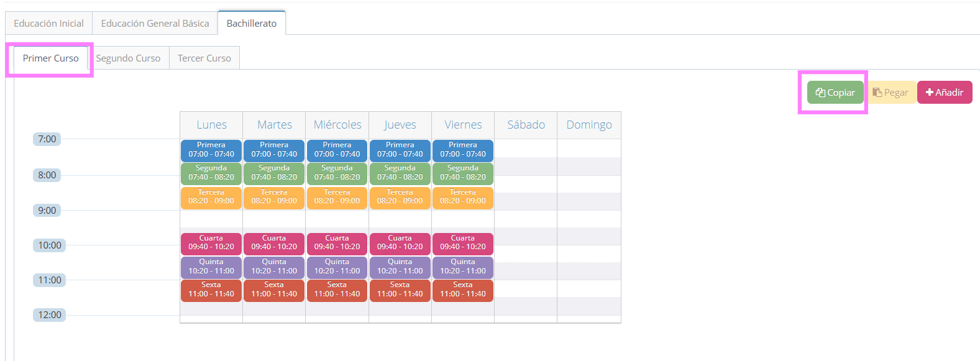
Task: Open the Quinta period block on Miércoles
Action: tap(337, 267)
